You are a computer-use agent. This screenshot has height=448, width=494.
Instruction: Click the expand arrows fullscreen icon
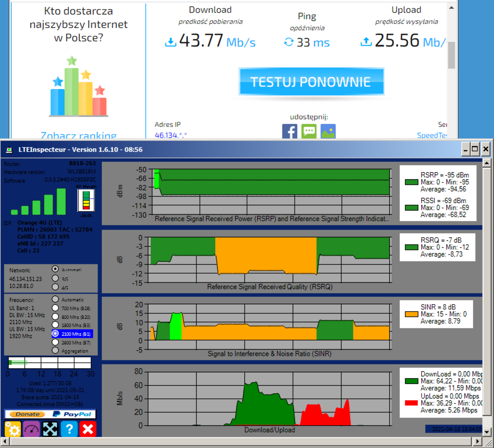50,429
